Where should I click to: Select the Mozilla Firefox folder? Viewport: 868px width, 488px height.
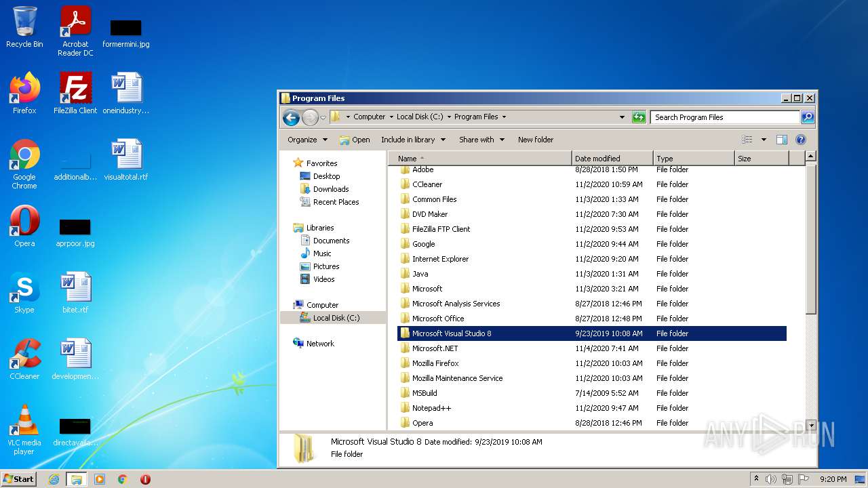click(592, 363)
